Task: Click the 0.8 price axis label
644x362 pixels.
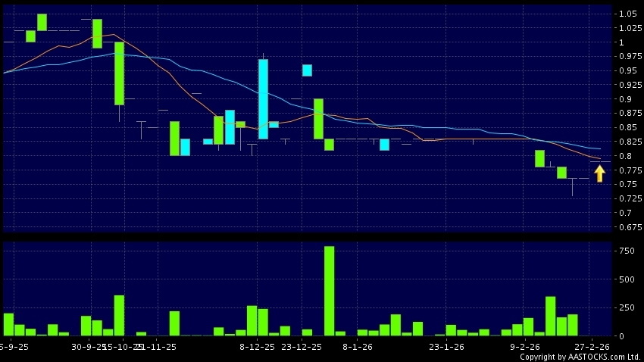Action: click(x=624, y=156)
